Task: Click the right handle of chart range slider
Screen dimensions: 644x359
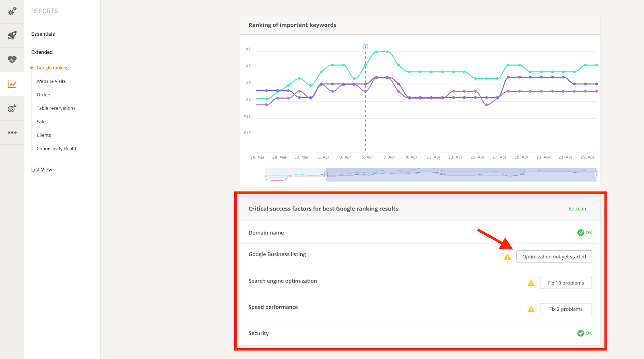Action: [596, 174]
